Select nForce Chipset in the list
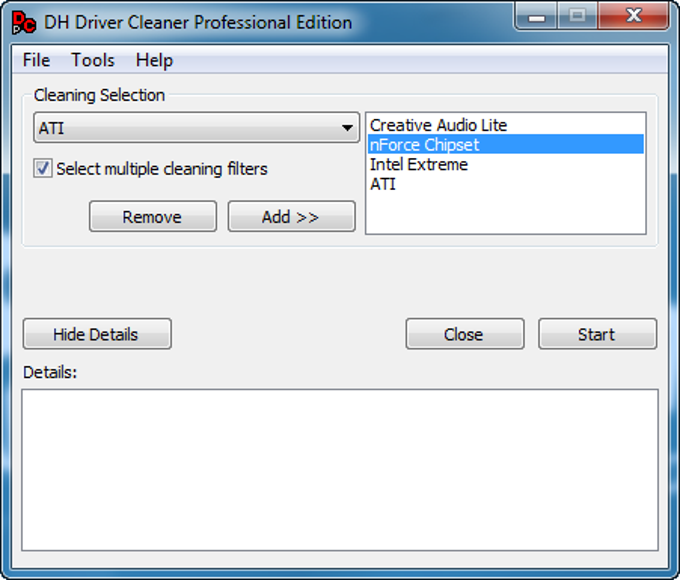 [x=506, y=144]
